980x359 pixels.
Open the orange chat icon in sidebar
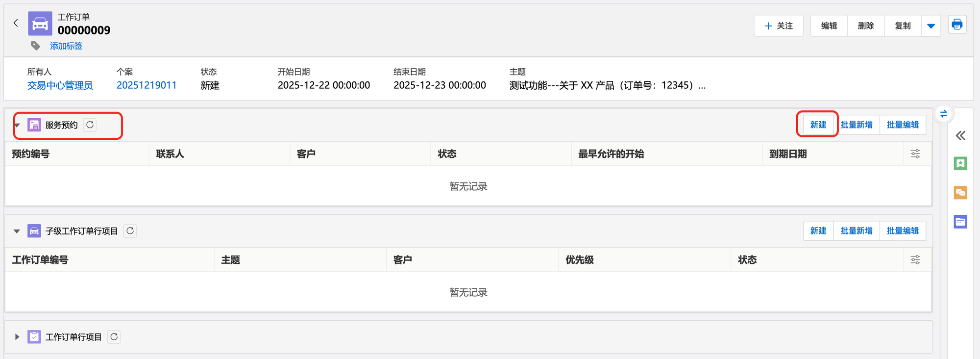pyautogui.click(x=960, y=193)
